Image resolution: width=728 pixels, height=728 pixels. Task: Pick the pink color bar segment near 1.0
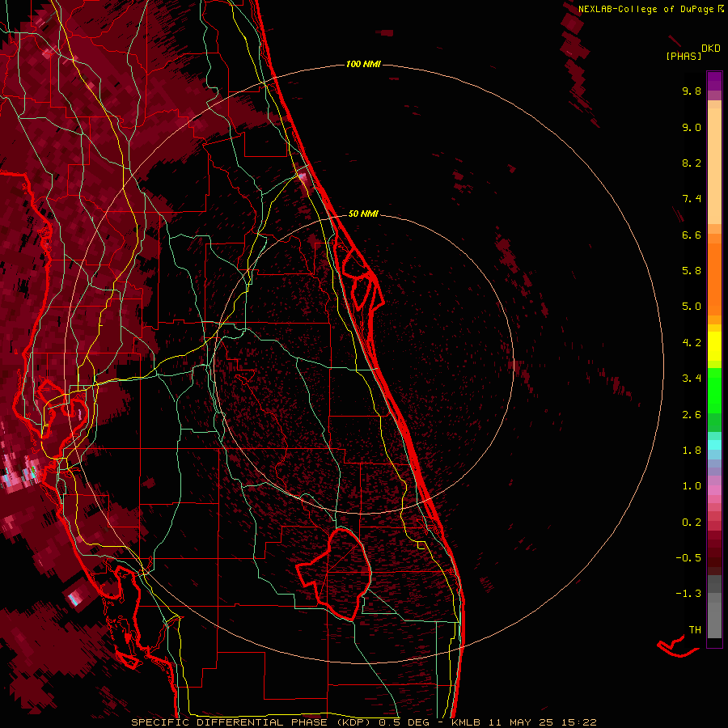coord(714,490)
